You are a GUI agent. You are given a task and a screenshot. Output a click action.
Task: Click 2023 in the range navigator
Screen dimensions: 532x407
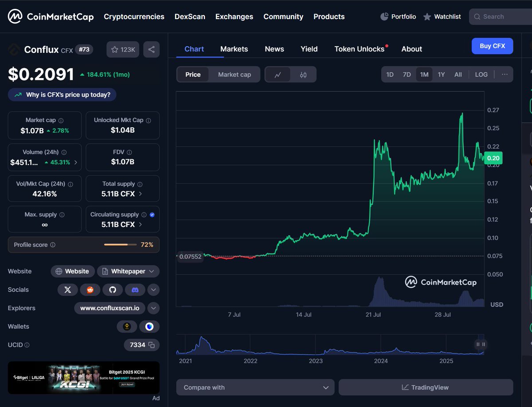pos(316,361)
